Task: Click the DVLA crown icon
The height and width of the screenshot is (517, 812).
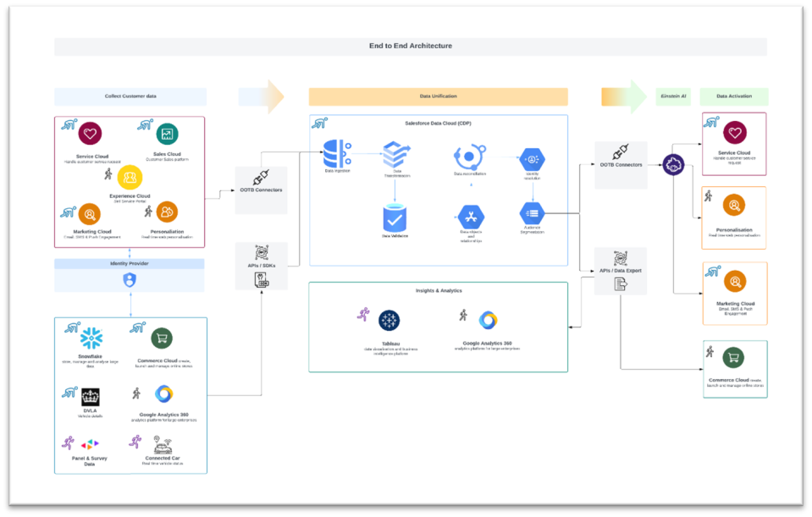Action: (91, 397)
